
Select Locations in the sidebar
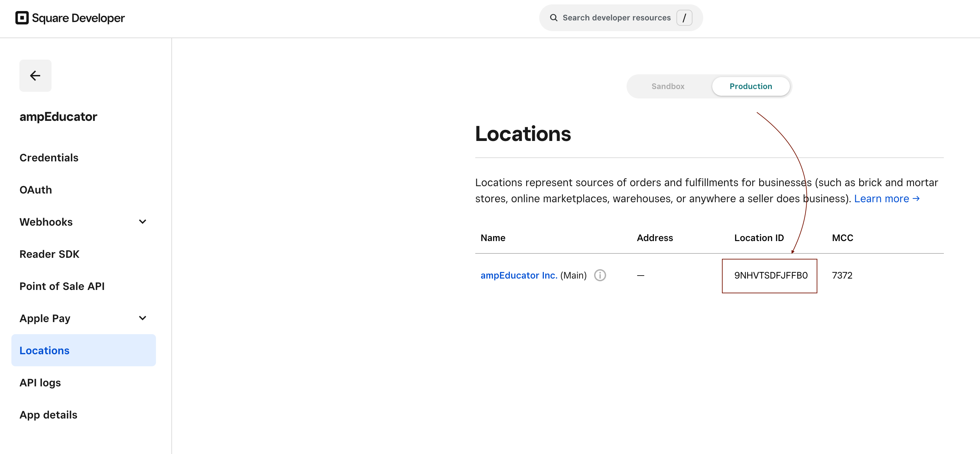click(45, 351)
